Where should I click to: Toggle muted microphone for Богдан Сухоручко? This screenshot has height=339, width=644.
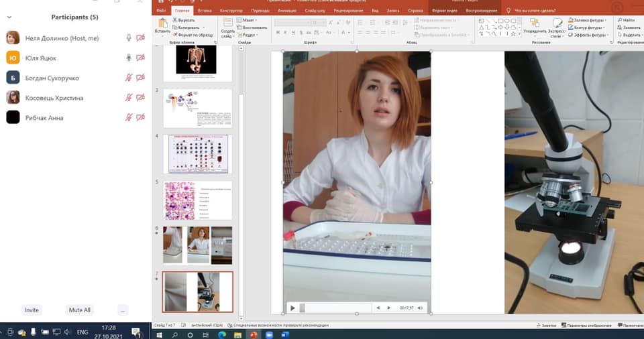click(129, 78)
